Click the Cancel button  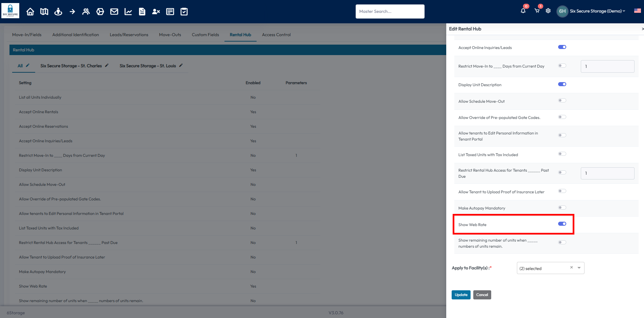click(x=482, y=295)
